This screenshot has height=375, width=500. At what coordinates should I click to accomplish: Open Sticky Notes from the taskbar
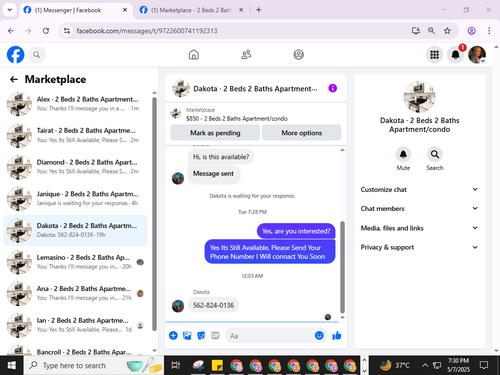(217, 365)
